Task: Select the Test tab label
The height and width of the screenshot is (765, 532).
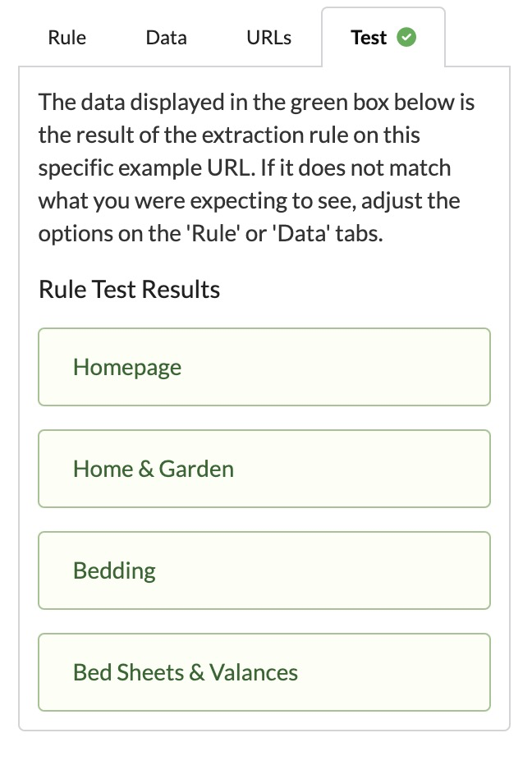Action: tap(369, 38)
